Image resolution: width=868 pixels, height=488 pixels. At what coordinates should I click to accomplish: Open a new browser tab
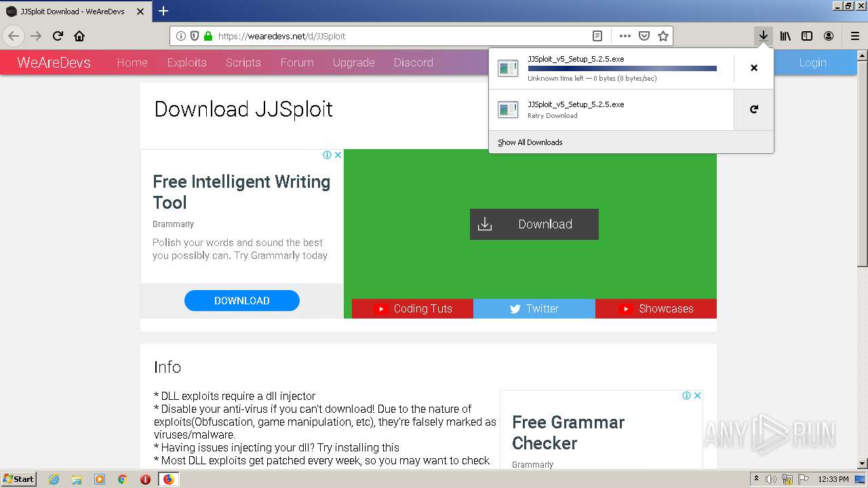click(x=163, y=11)
